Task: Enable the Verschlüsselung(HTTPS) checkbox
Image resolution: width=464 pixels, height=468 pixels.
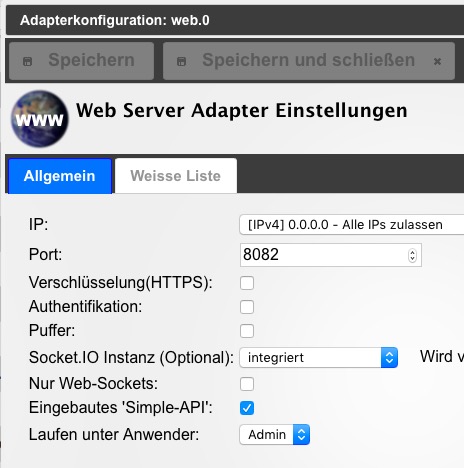Action: point(247,283)
